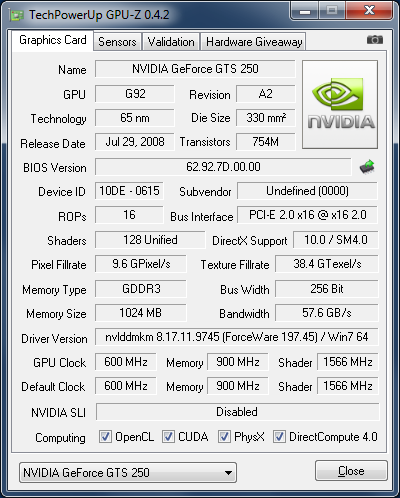400x498 pixels.
Task: Minimize the GPU-Z window
Action: click(305, 11)
